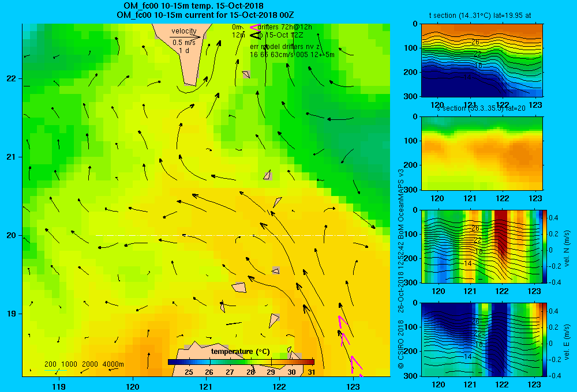
Task: Click latitude label '19' on main map axis
Action: [12, 314]
